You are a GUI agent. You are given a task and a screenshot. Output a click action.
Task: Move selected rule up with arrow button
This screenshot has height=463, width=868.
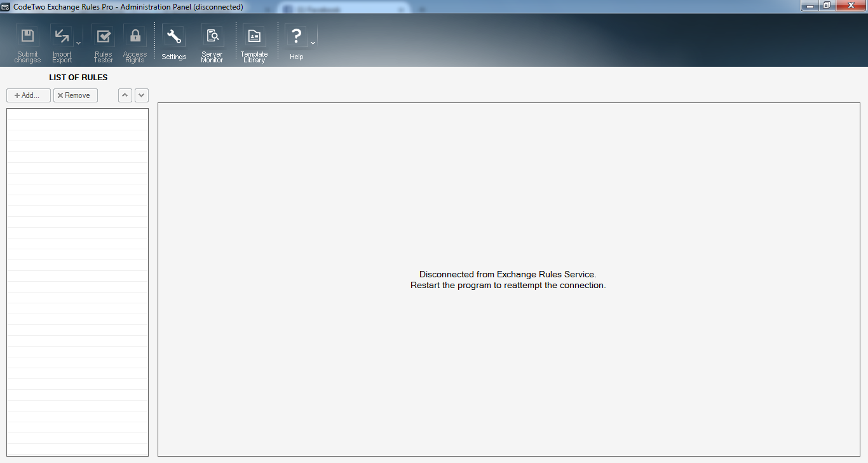click(x=125, y=95)
